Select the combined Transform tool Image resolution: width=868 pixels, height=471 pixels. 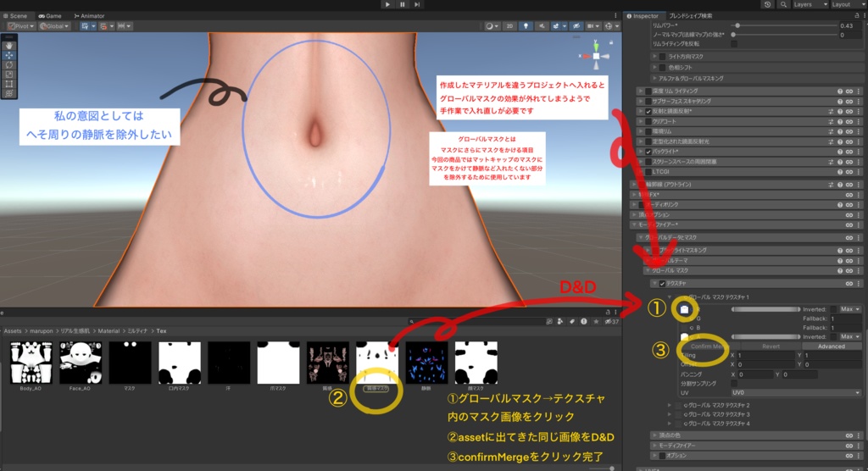(x=8, y=93)
